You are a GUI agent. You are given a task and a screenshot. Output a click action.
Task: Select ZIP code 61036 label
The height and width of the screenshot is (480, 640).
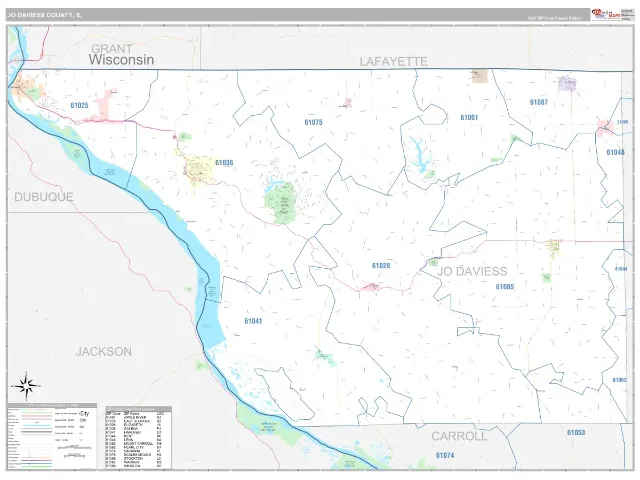point(224,163)
